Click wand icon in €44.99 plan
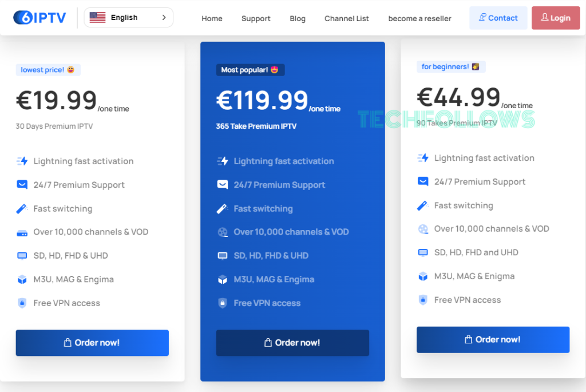The image size is (586, 392). pos(423,205)
